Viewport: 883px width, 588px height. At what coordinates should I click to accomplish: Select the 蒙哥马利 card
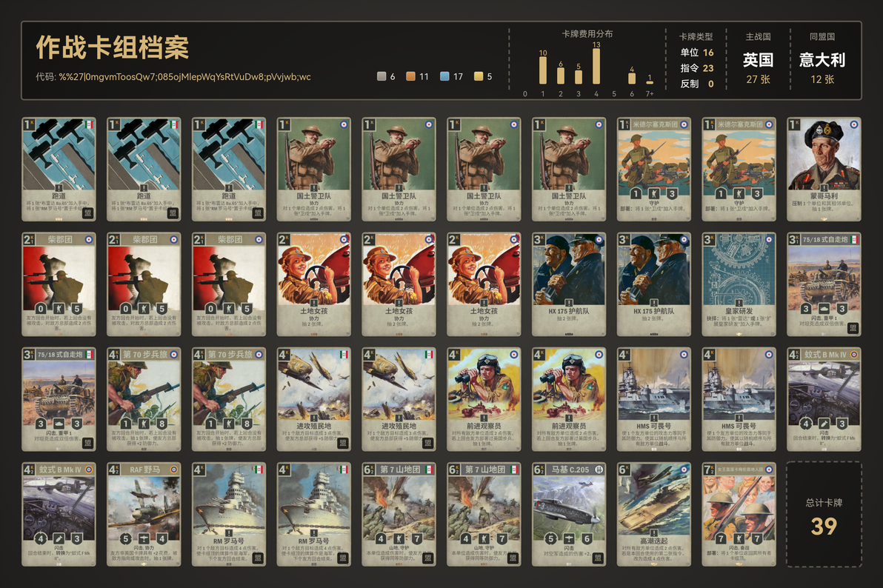(x=824, y=169)
